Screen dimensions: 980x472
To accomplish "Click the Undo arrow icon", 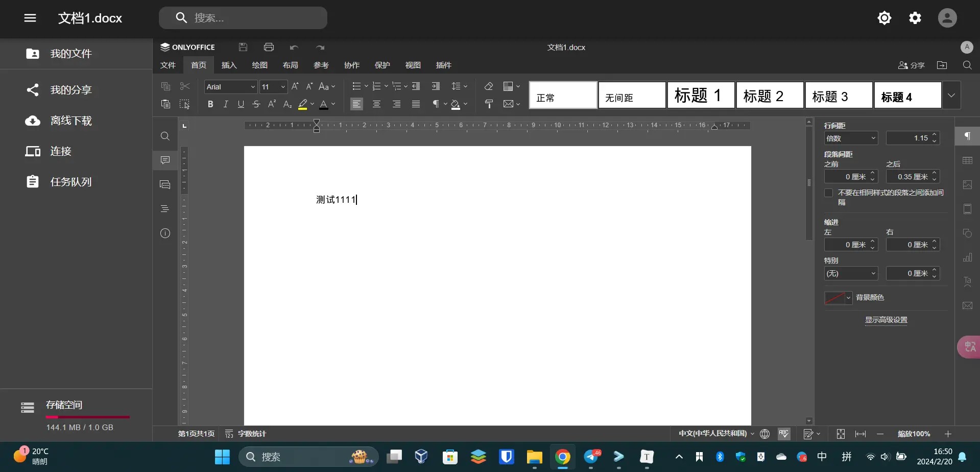I will [294, 48].
